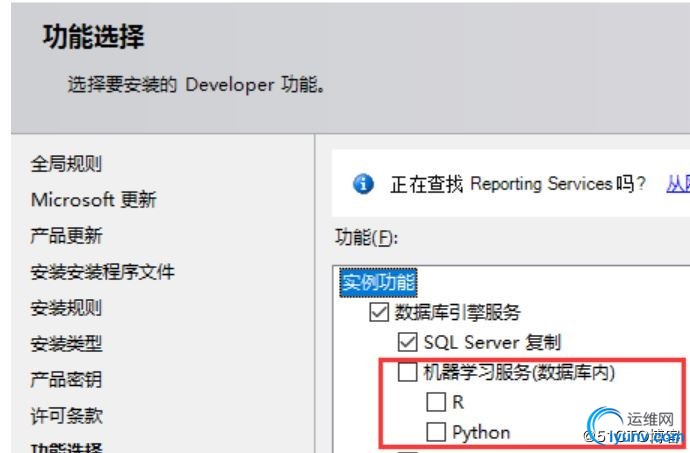Select 安装安装程序文件 in sidebar
The height and width of the screenshot is (453, 690).
[102, 272]
